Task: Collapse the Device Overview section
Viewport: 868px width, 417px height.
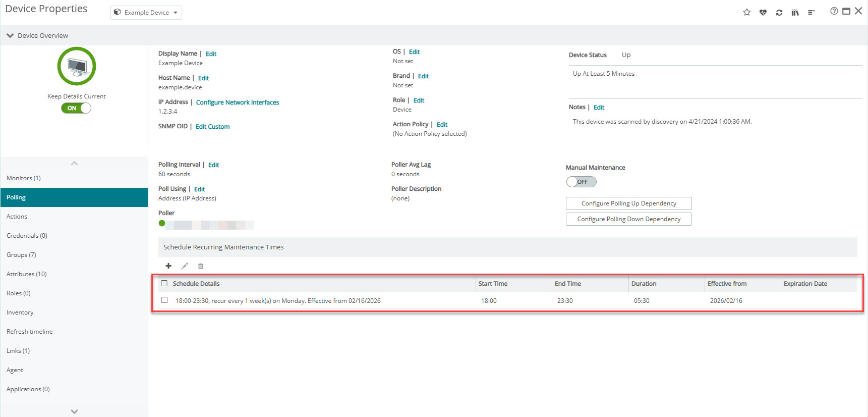Action: (10, 35)
